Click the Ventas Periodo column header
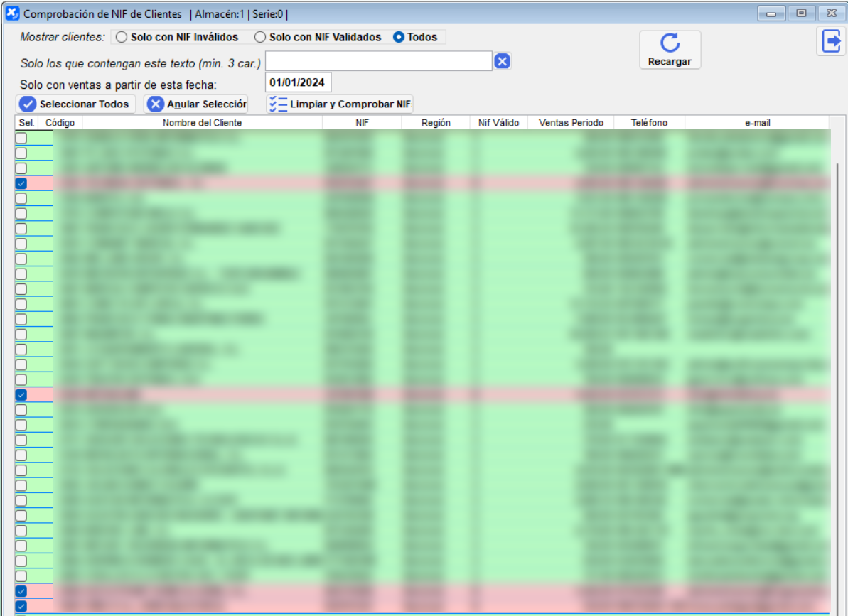 tap(571, 123)
